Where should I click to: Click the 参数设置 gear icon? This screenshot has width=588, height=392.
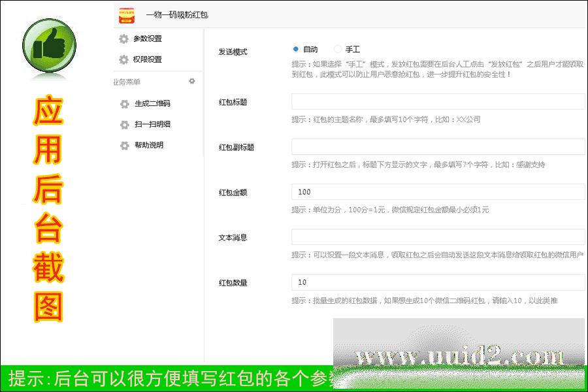click(123, 39)
